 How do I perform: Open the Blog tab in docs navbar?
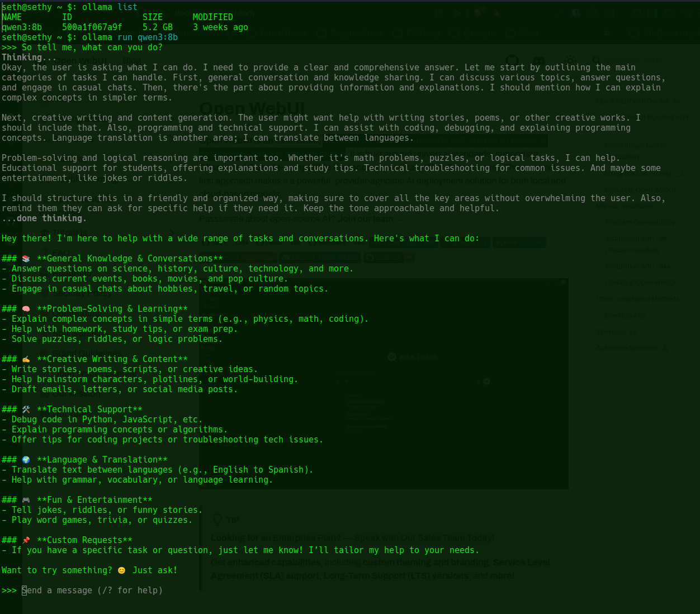pos(132,60)
